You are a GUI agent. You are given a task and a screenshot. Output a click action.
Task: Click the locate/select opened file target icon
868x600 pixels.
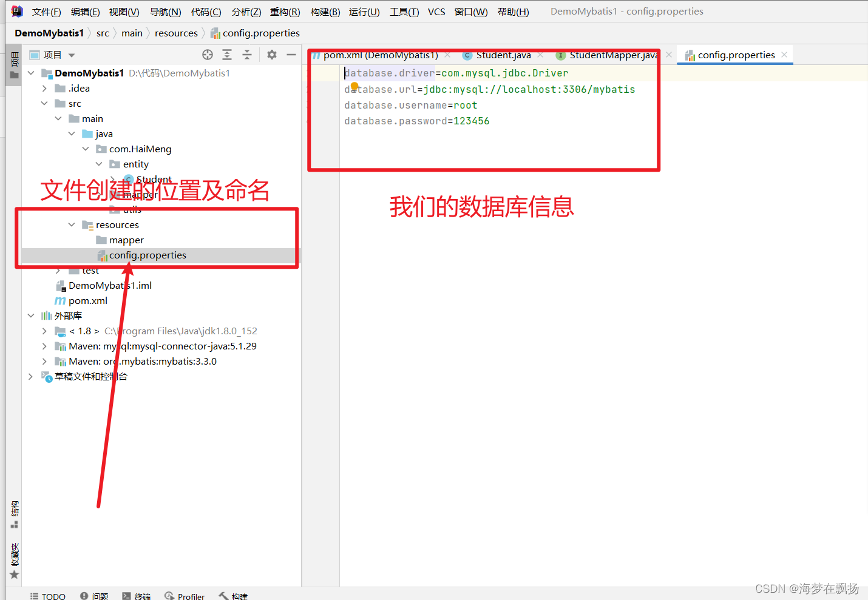(x=208, y=55)
